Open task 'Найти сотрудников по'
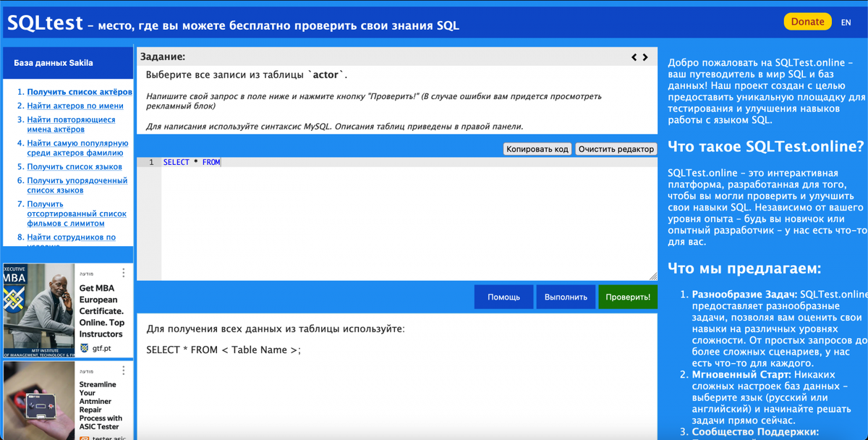Image resolution: width=868 pixels, height=440 pixels. coord(71,237)
